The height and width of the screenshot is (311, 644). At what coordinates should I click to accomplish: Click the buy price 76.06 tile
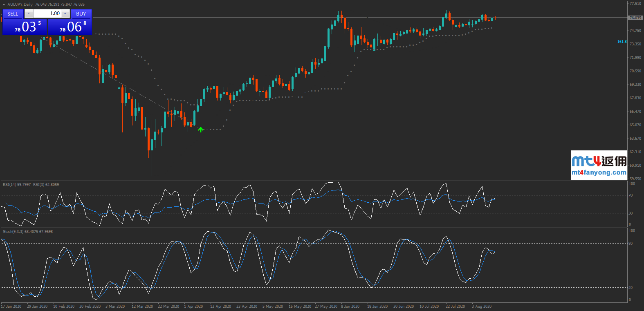tap(70, 27)
